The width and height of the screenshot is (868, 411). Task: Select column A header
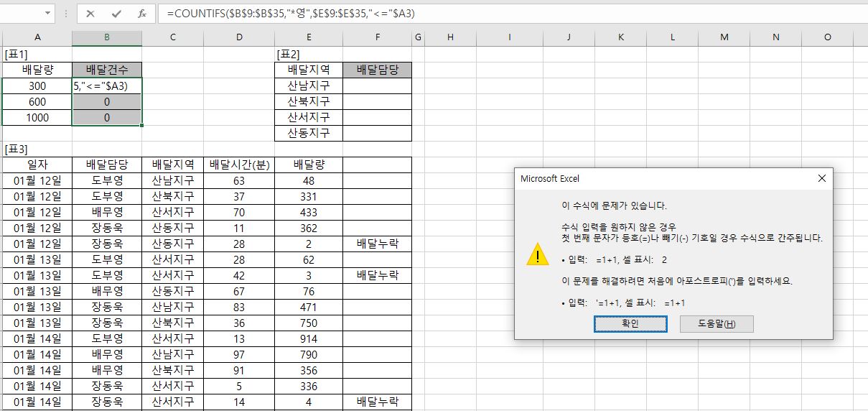click(37, 37)
